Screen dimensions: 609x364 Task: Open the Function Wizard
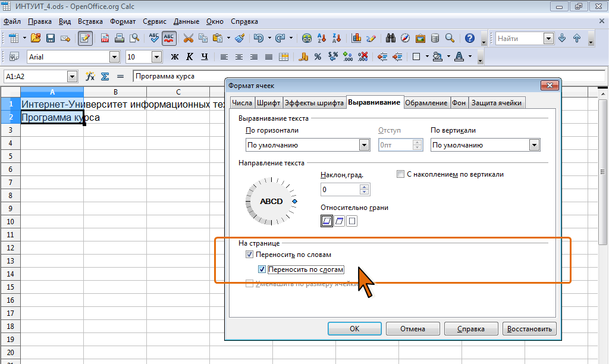click(90, 76)
